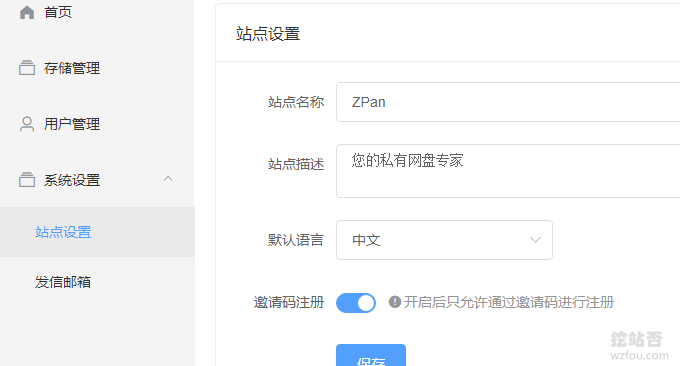This screenshot has width=680, height=366.
Task: Click the 邀请码注册 label
Action: pyautogui.click(x=289, y=302)
